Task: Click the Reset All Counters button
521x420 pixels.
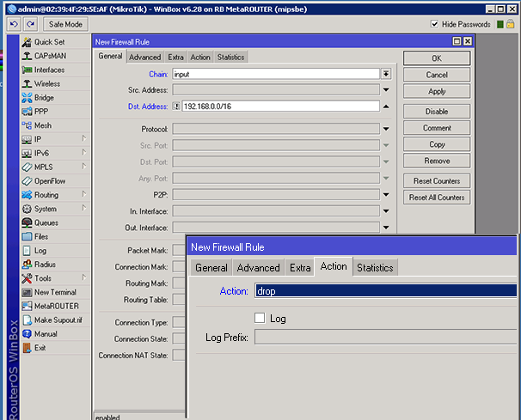Action: tap(437, 198)
